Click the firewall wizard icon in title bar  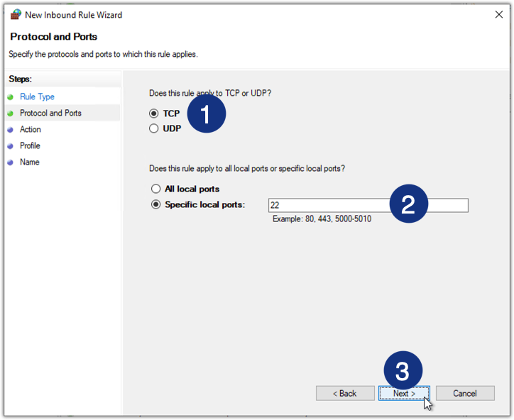16,15
